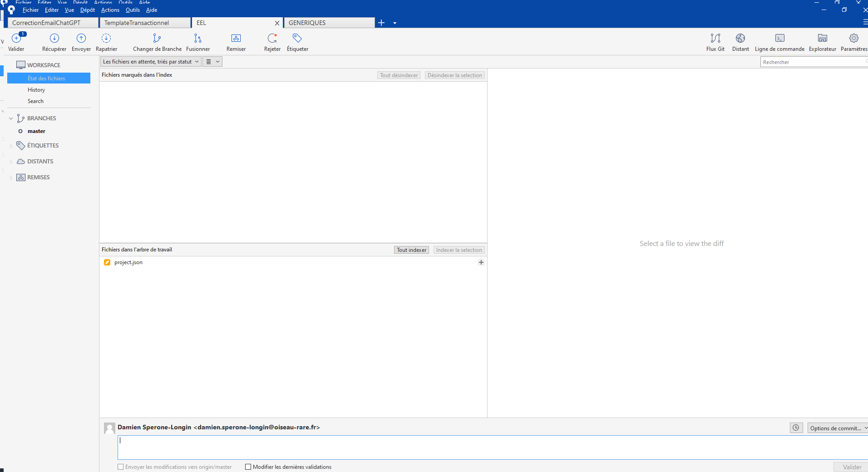Switch to the GENERIQUES repository tab

(329, 23)
